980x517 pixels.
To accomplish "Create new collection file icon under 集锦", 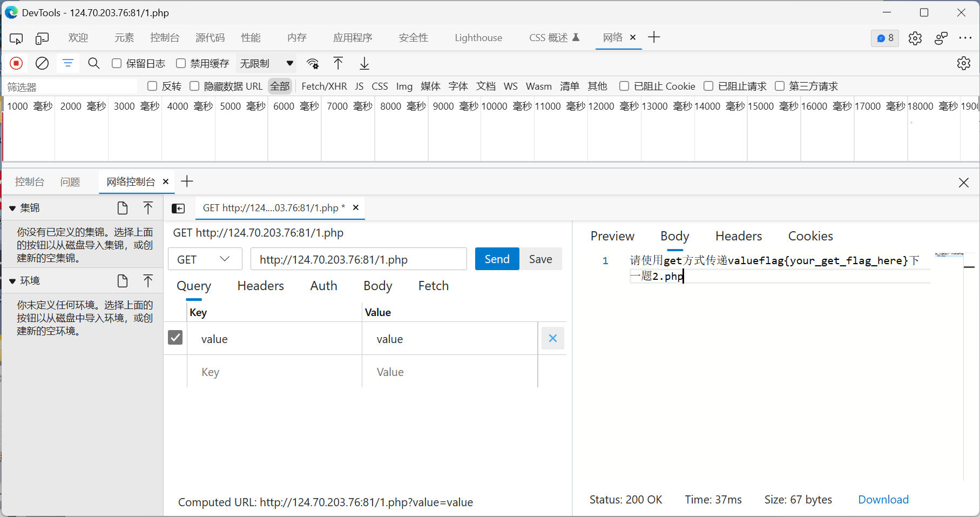I will [x=123, y=208].
